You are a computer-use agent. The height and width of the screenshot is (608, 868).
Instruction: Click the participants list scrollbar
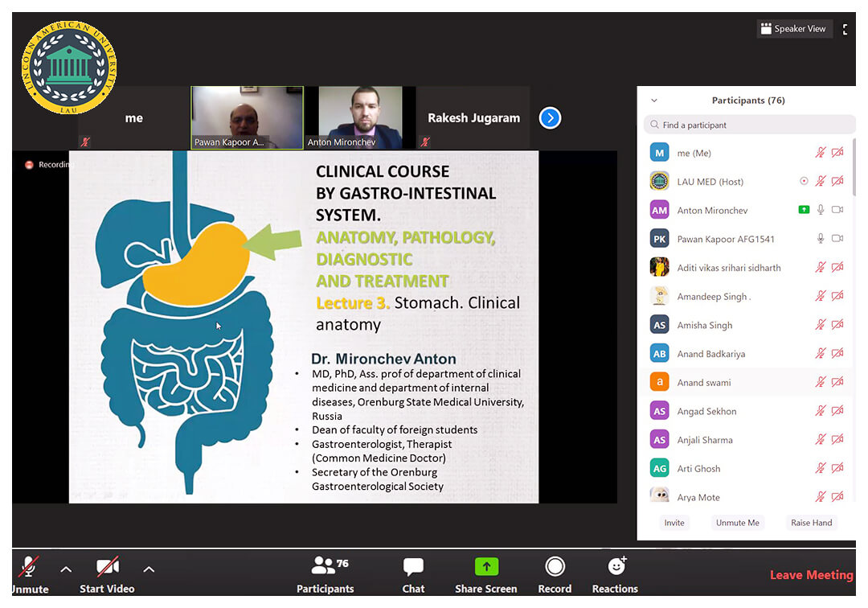[x=854, y=166]
